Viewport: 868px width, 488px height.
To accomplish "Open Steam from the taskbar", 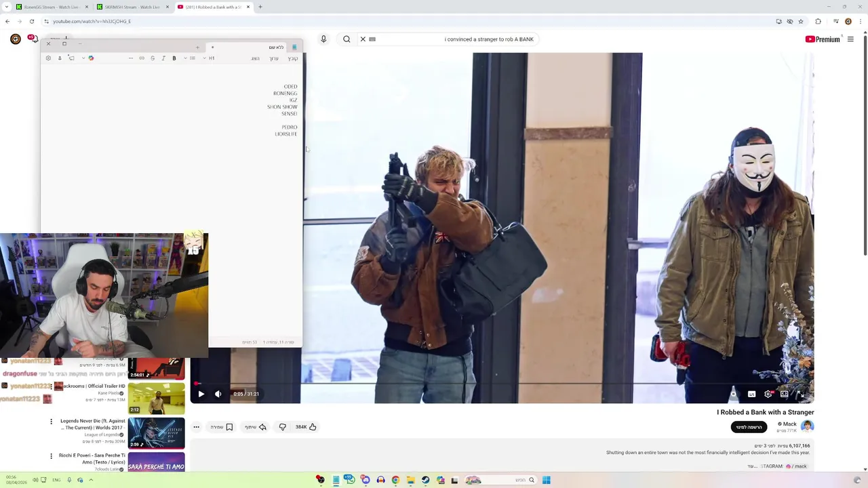I will coord(425,480).
